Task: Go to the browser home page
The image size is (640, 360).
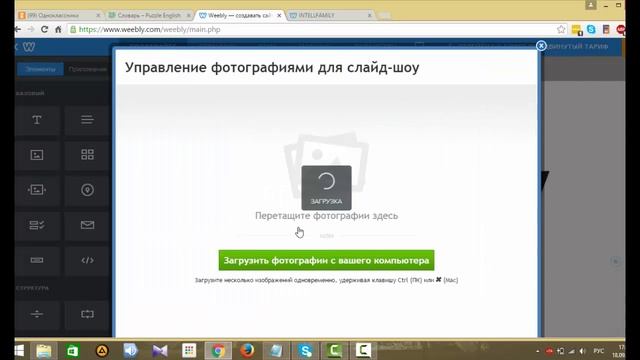Action: coord(58,29)
